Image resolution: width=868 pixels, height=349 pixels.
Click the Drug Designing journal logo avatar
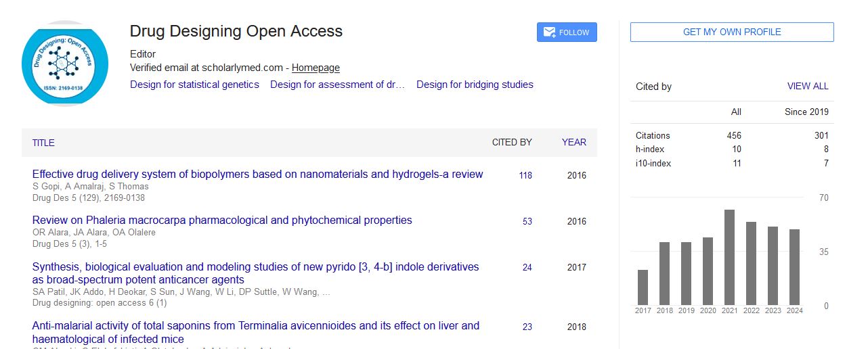pyautogui.click(x=65, y=64)
